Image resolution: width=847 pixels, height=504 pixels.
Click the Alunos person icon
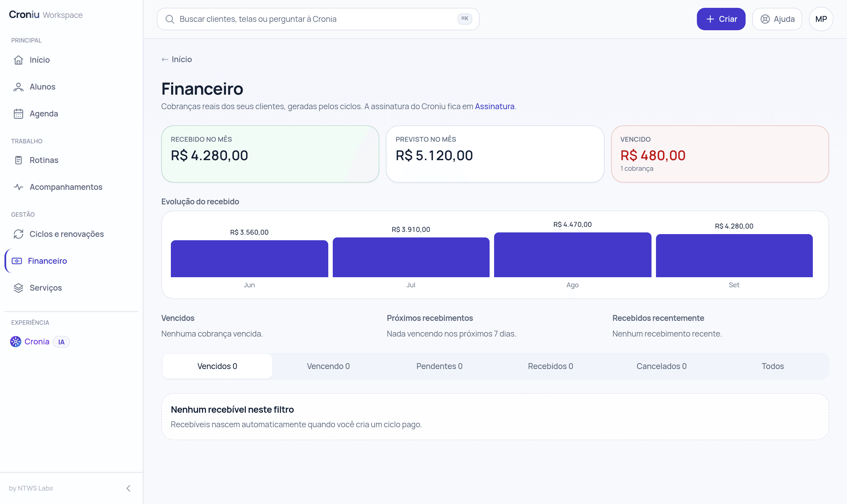[x=18, y=87]
